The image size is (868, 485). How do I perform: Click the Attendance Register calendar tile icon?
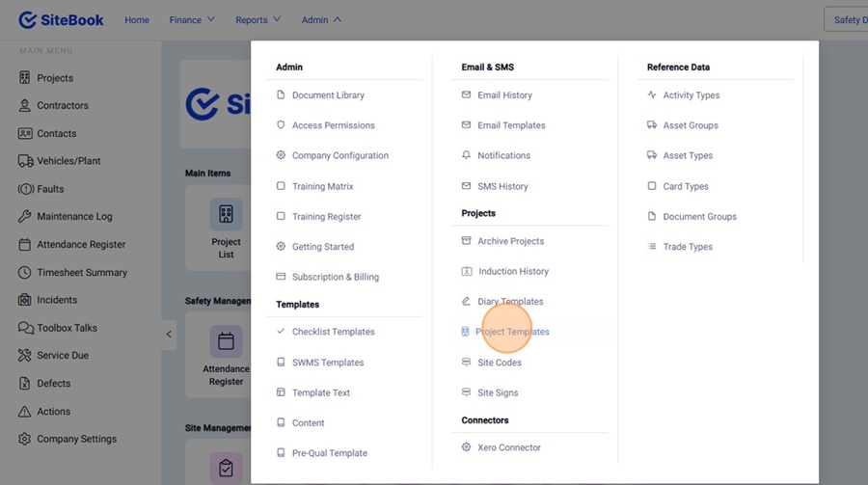pos(226,341)
